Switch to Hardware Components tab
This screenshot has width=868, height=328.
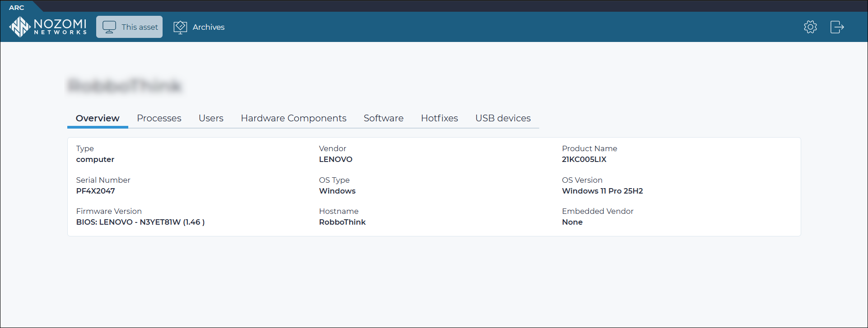[294, 118]
